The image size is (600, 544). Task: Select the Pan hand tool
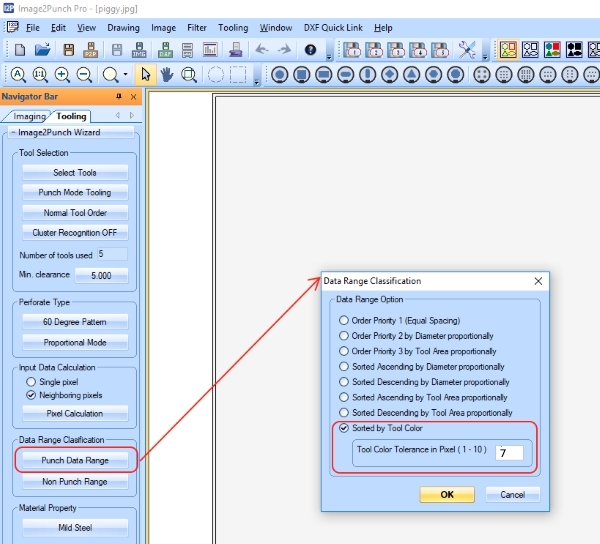coord(167,75)
